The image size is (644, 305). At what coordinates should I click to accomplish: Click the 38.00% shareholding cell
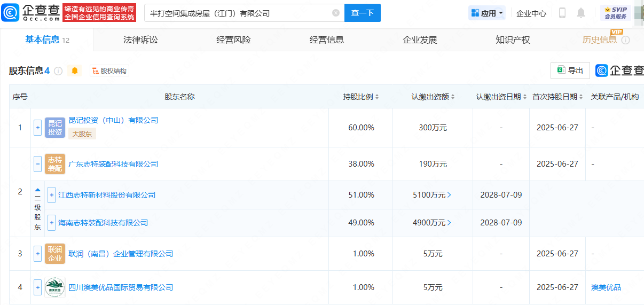point(361,164)
